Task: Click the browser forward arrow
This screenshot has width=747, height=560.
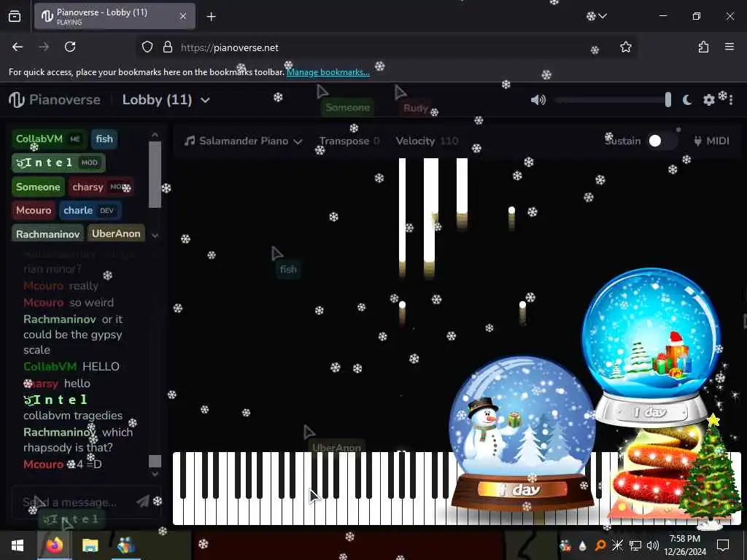Action: click(x=44, y=47)
